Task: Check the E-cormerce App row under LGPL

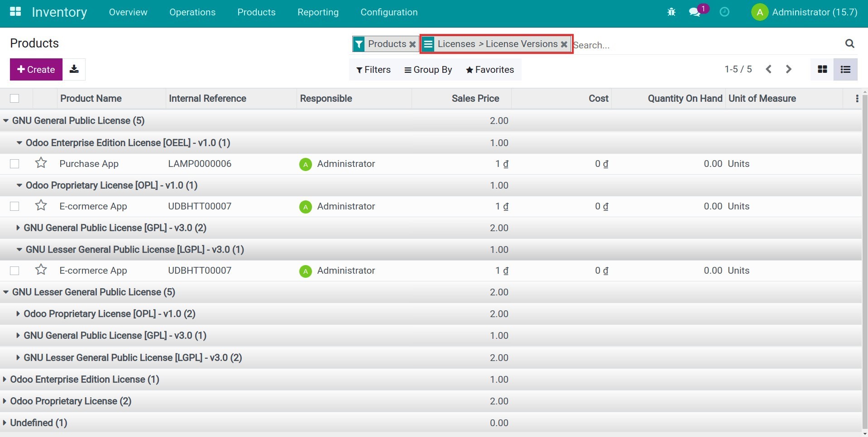Action: click(14, 270)
